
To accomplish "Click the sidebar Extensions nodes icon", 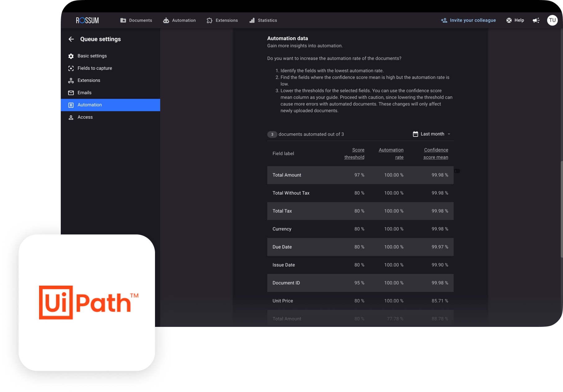I will click(71, 81).
